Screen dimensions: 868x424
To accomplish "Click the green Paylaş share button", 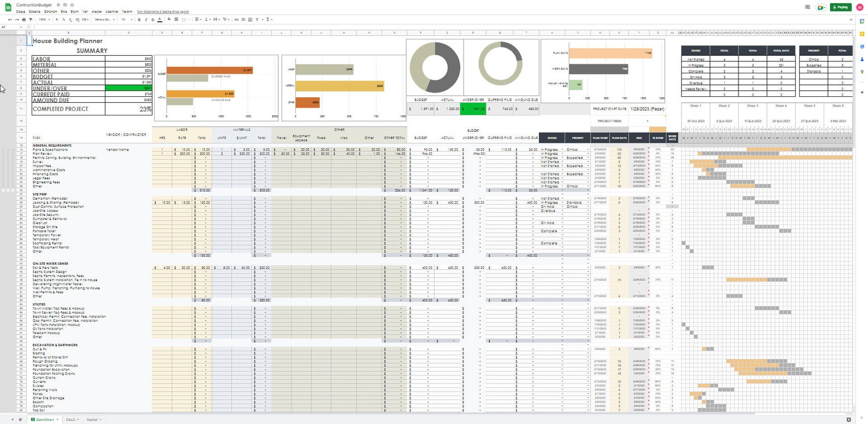I will [841, 7].
